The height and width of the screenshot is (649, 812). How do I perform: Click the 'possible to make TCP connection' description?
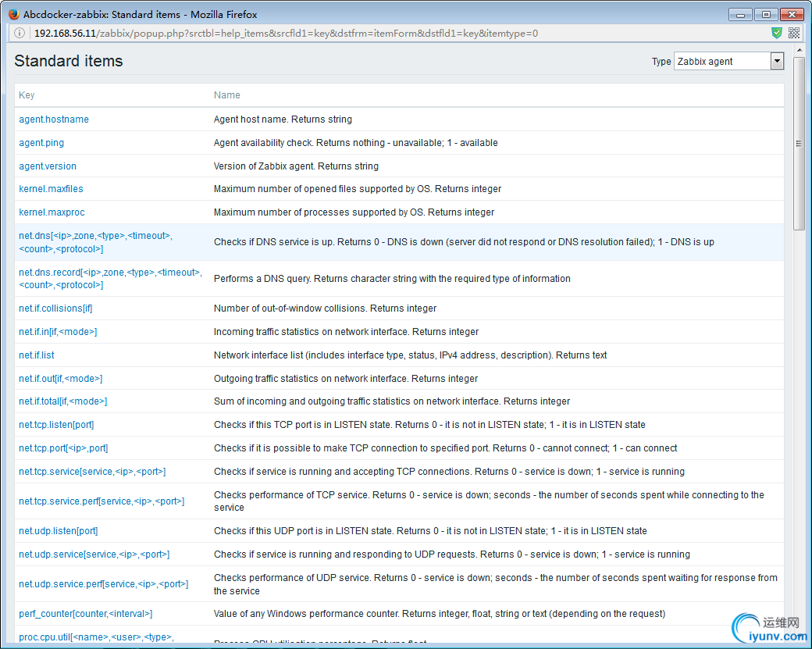(x=445, y=448)
